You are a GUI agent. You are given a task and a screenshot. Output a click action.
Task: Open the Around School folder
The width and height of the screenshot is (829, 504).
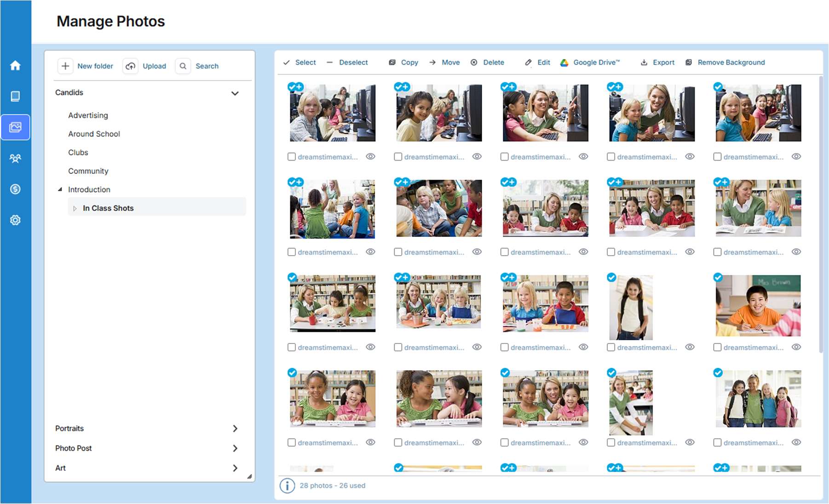click(94, 134)
